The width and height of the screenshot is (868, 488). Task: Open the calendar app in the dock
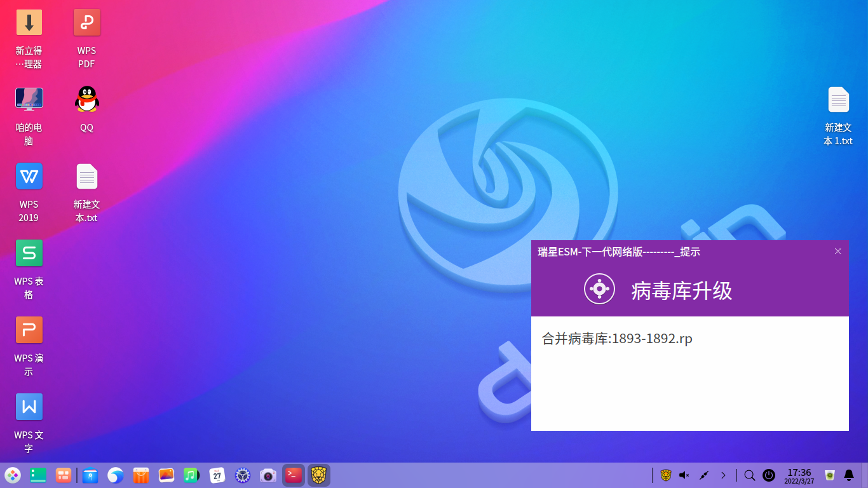[217, 475]
